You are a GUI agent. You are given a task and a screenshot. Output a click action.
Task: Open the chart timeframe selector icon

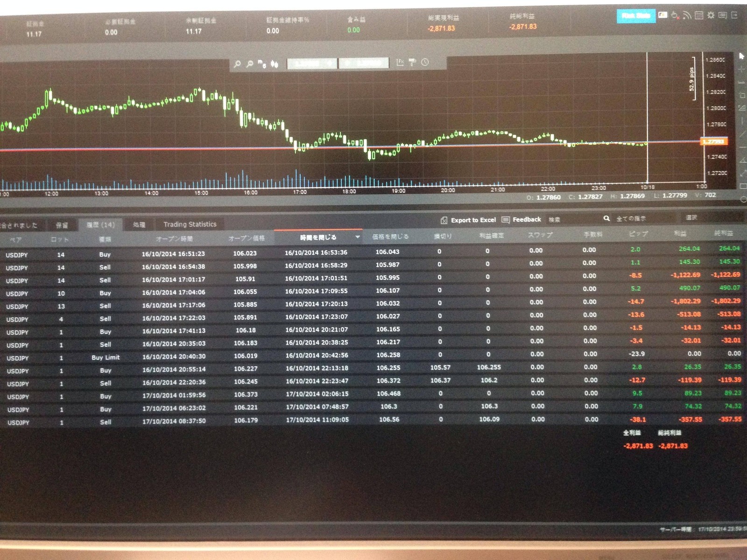(262, 64)
